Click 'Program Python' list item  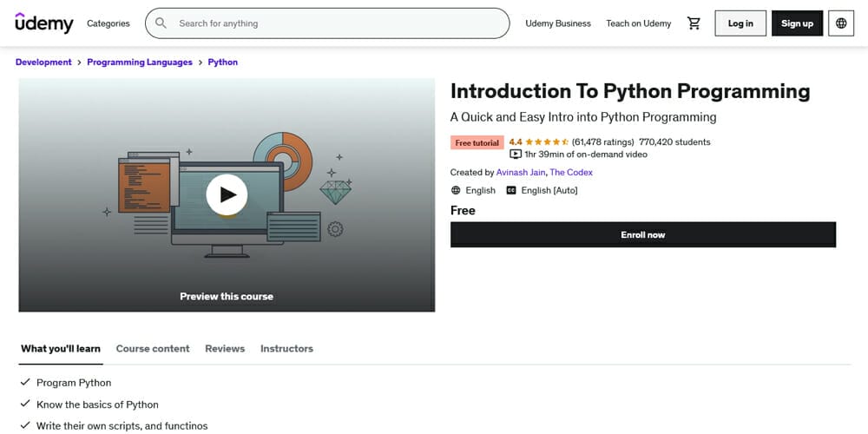pyautogui.click(x=74, y=383)
